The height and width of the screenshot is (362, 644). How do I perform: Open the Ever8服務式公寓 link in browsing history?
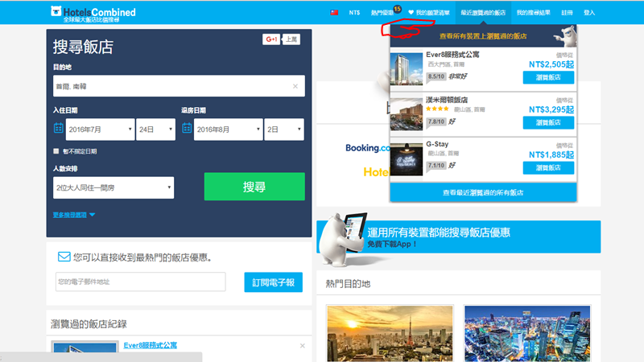151,345
